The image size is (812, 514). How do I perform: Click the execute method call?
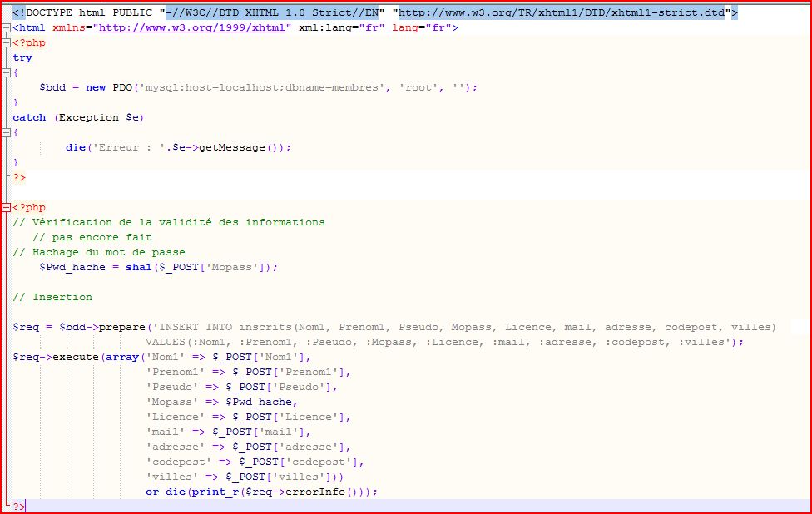(77, 357)
